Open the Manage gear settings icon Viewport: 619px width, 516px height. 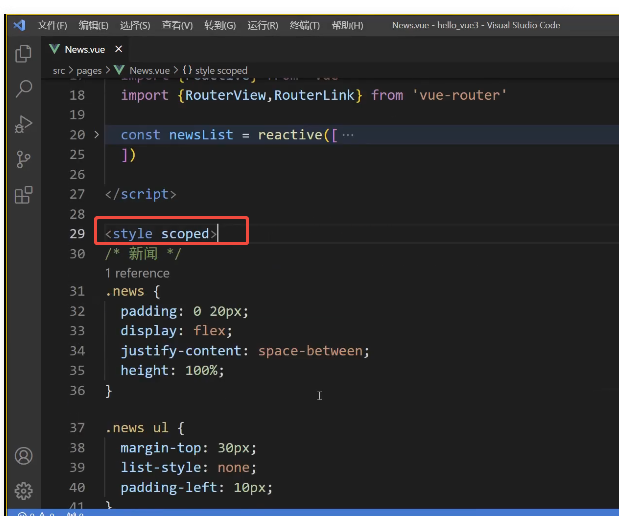(x=24, y=491)
